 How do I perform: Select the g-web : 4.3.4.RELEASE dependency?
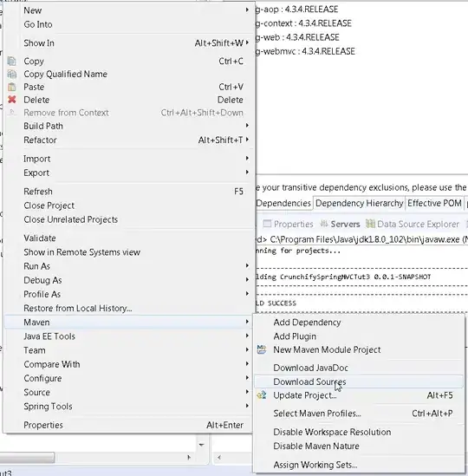pos(297,37)
